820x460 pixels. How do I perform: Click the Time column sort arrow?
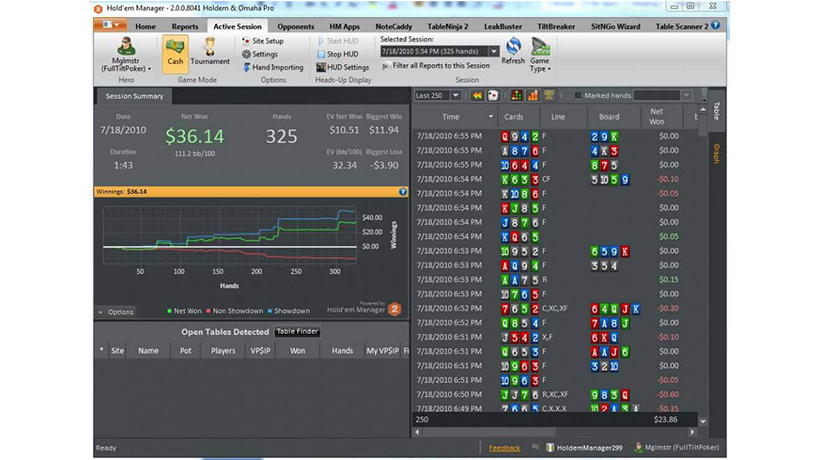[491, 117]
